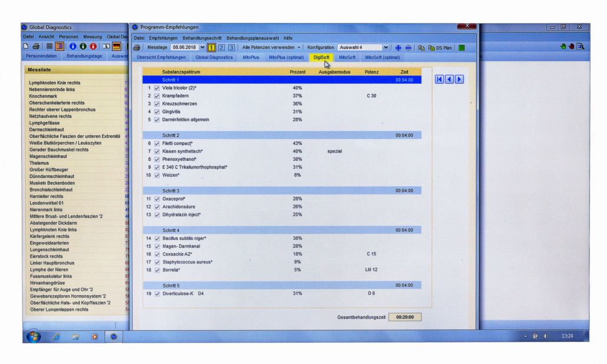This screenshot has width=607, height=364.
Task: Toggle the Kissen synthetisch* checkbox
Action: [157, 151]
